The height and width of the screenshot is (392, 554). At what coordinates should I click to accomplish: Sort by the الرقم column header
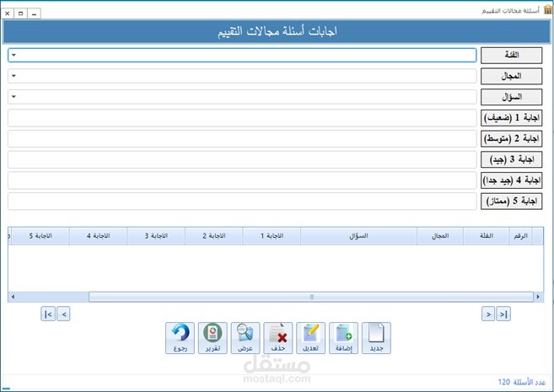pos(521,236)
